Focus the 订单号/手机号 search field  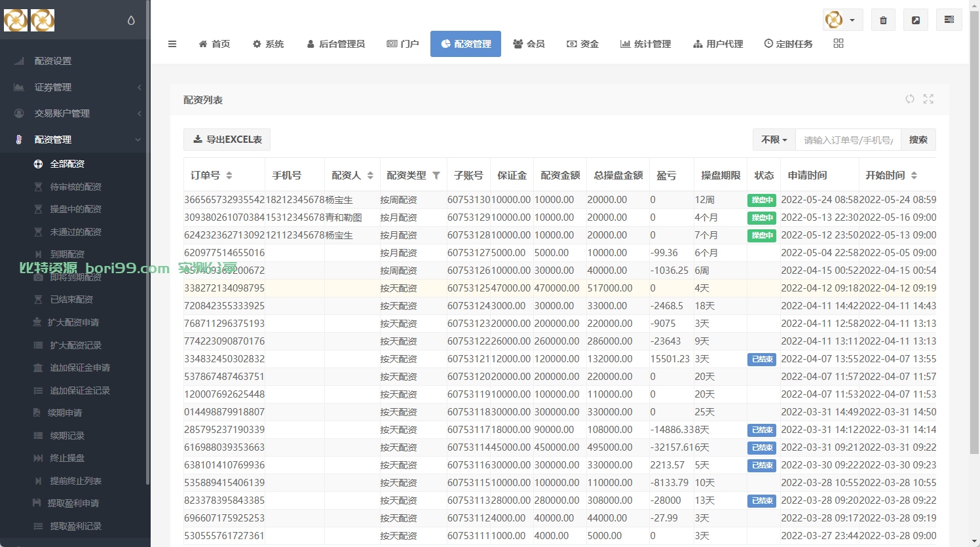pos(848,140)
